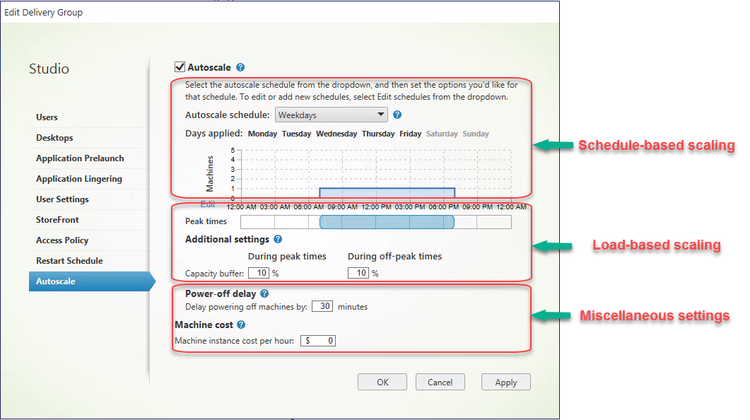Click the power-off delay minutes field

pos(322,306)
